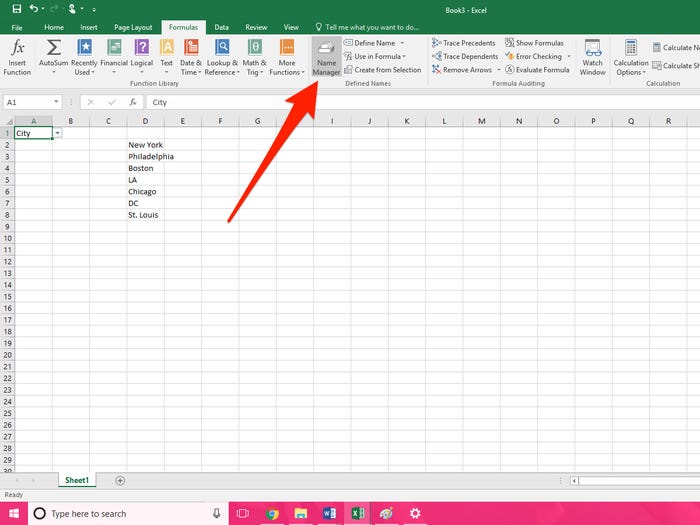
Task: Open the Financial functions library
Action: (114, 56)
